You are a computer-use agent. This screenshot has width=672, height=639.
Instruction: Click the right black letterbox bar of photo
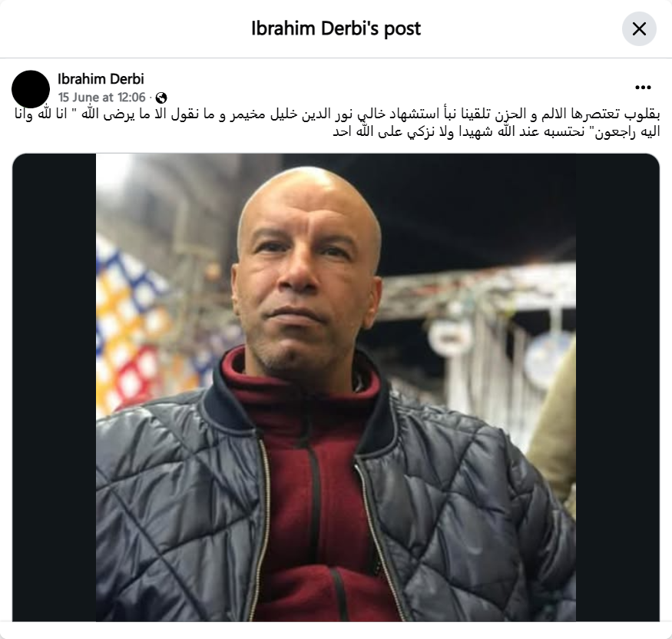tap(617, 387)
